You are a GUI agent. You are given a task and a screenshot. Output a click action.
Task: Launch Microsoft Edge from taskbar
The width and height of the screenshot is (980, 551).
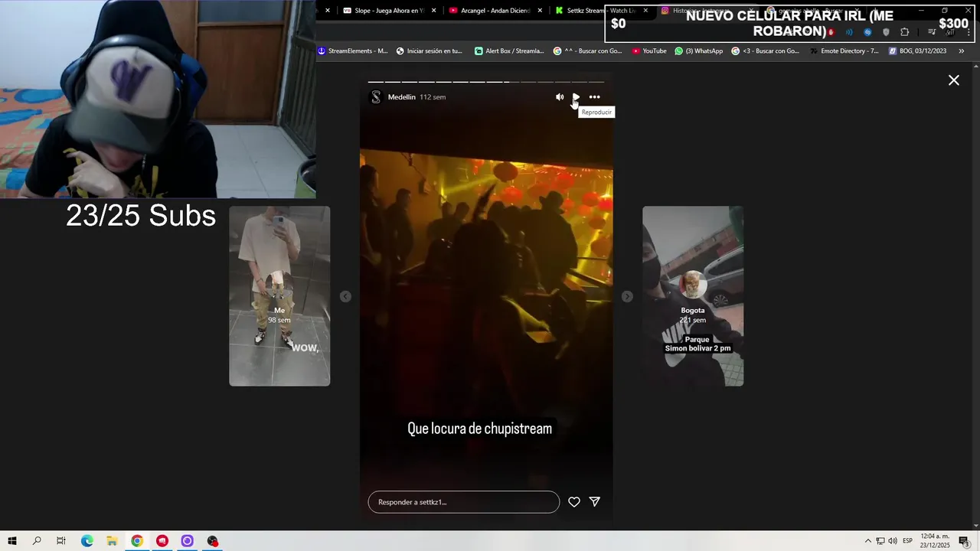pos(87,541)
